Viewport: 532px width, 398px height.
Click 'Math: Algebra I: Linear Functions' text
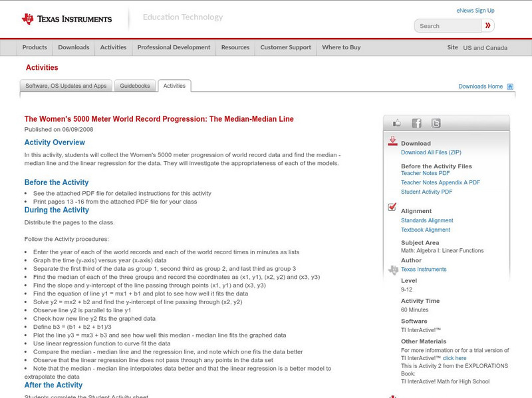pos(442,251)
